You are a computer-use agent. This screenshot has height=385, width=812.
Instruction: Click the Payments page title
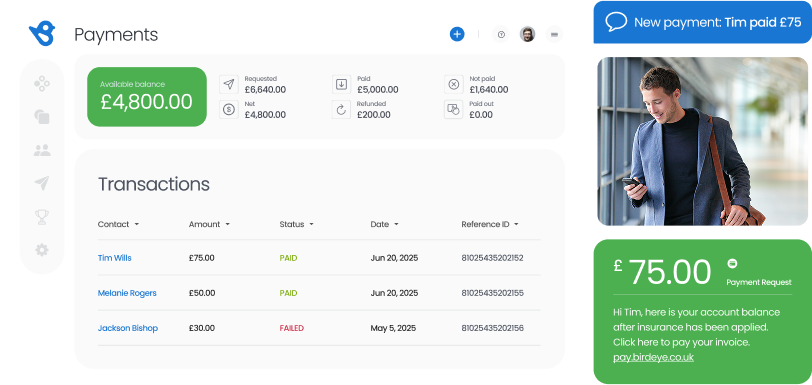click(x=116, y=35)
